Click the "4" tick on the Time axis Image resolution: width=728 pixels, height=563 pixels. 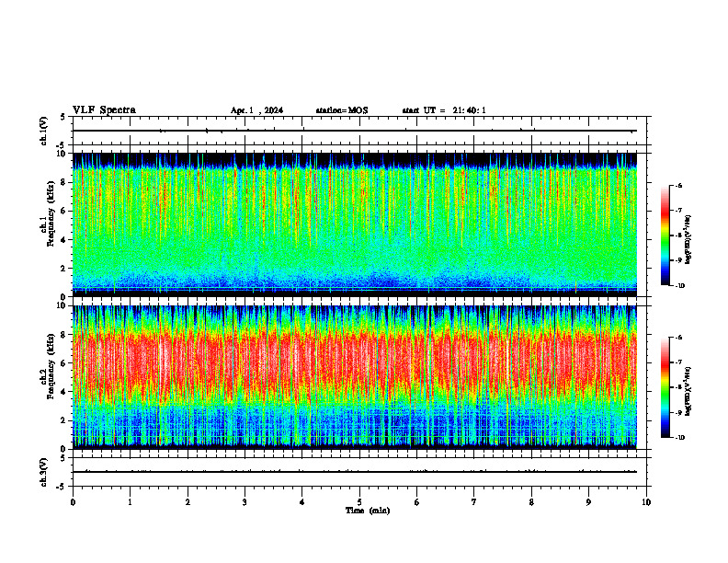pos(302,502)
